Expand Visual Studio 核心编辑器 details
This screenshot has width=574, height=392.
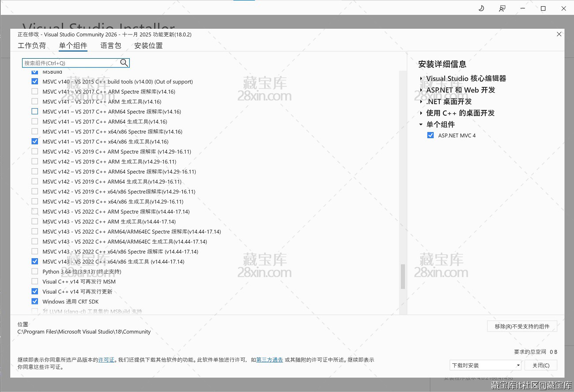click(421, 79)
